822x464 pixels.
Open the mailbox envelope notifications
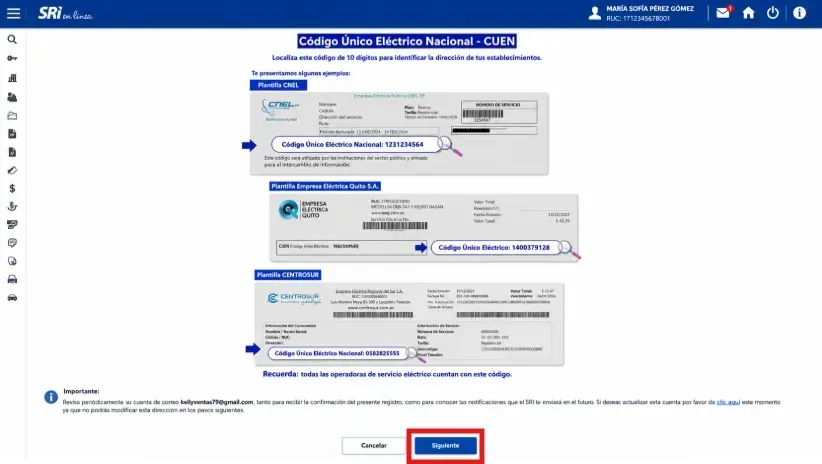[x=723, y=13]
